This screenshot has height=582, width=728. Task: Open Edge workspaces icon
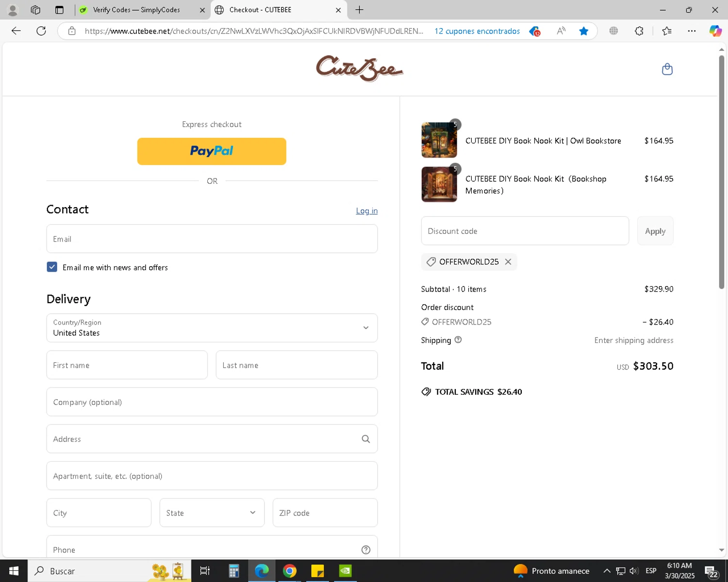[x=35, y=10]
